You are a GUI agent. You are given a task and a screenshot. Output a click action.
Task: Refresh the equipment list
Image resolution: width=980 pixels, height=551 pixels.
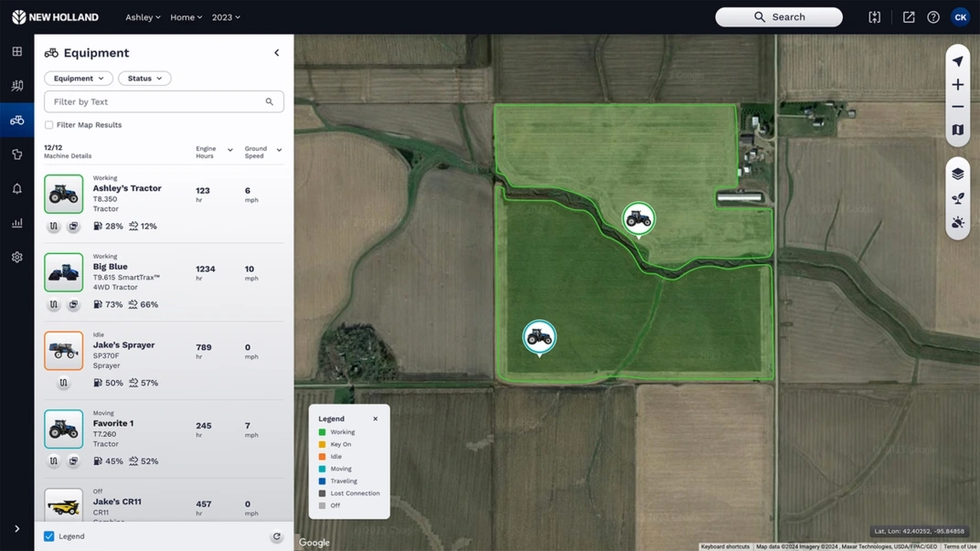(x=276, y=536)
